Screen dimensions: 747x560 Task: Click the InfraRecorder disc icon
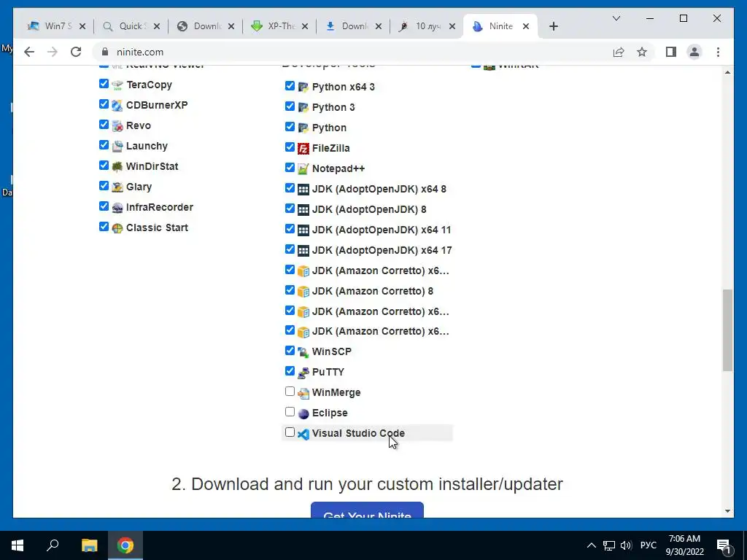coord(117,208)
